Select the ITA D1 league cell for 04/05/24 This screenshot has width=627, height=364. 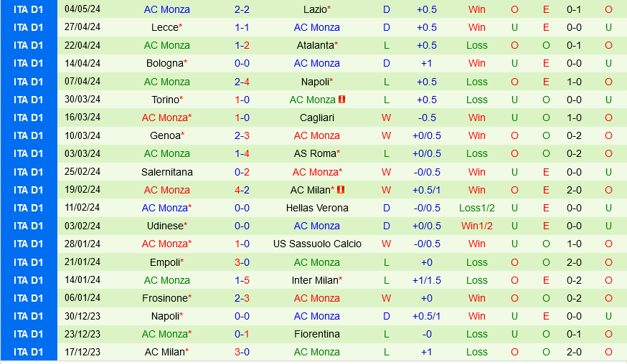(29, 9)
